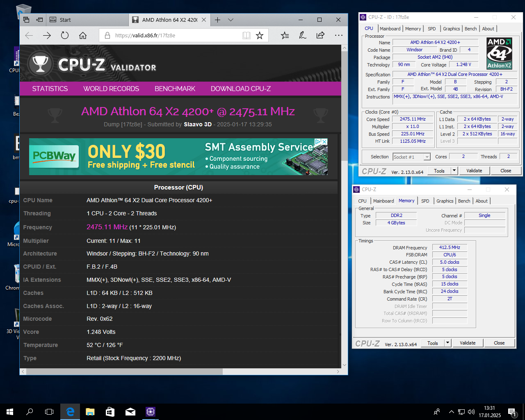Show hidden system tray icons
The width and height of the screenshot is (525, 420).
click(x=451, y=412)
